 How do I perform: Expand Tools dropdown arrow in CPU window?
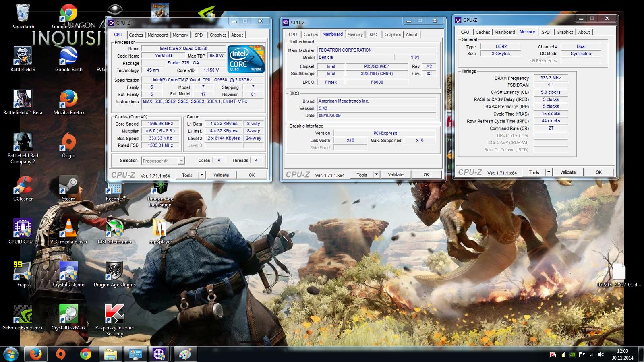click(x=202, y=175)
